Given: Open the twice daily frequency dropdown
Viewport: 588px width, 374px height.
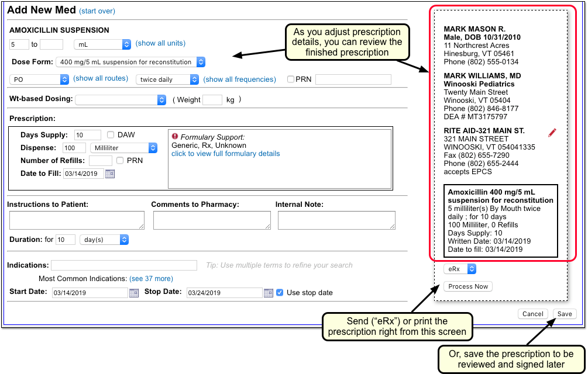Looking at the screenshot, I should pyautogui.click(x=167, y=79).
